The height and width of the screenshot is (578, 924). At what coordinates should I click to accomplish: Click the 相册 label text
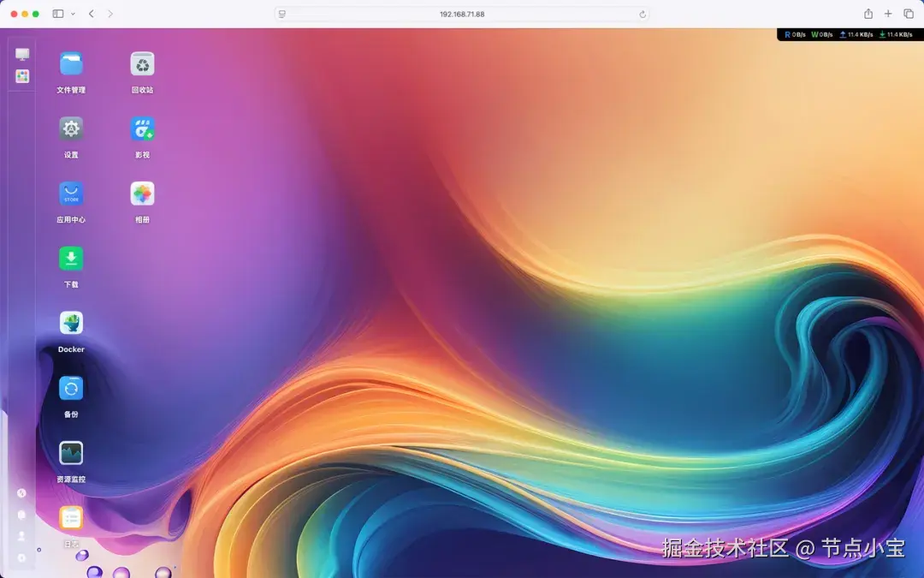[x=143, y=219]
